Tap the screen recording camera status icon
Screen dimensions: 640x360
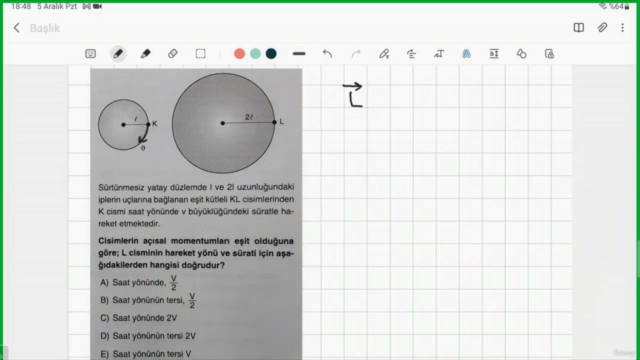pos(98,7)
